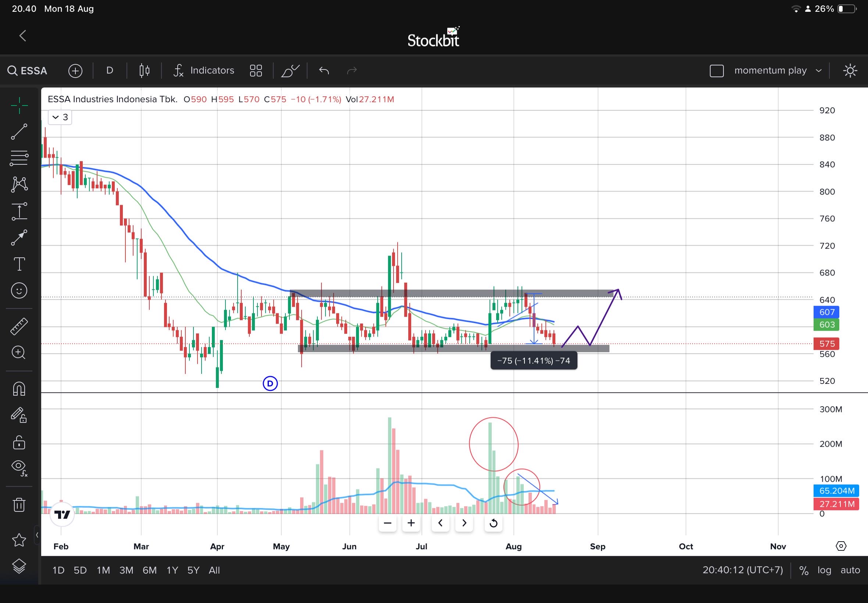Open the object tree layers icon

tap(19, 566)
